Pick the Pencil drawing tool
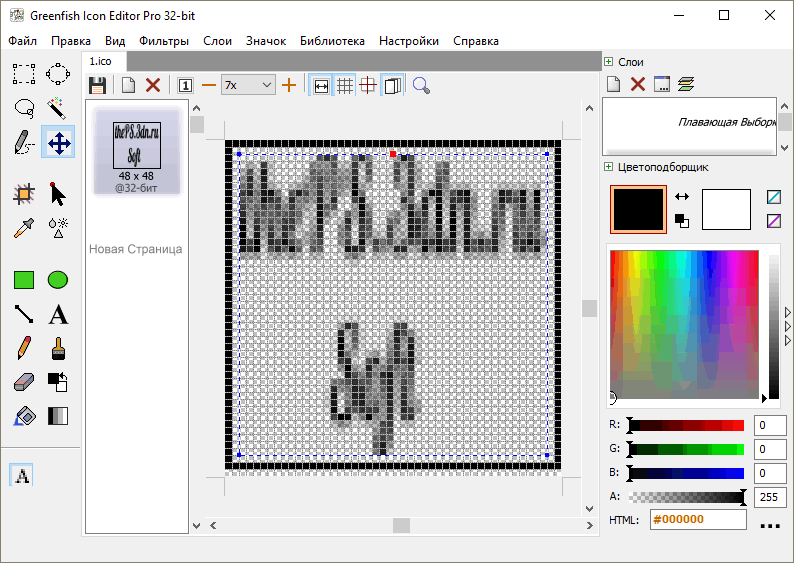Screen dimensions: 794x563 [24, 348]
